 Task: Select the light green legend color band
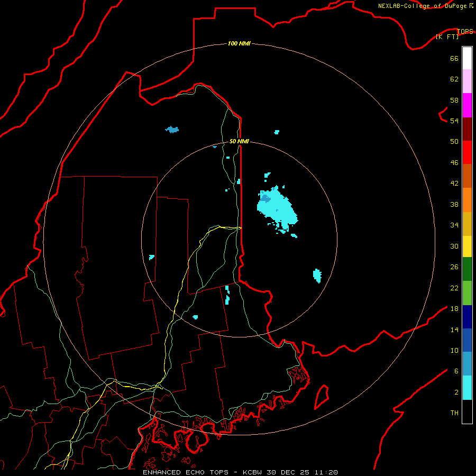(x=467, y=293)
